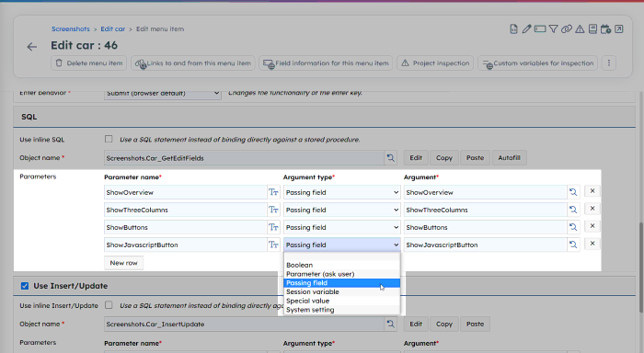Click the input field rectangle icon in header
This screenshot has height=353, width=644.
click(540, 29)
